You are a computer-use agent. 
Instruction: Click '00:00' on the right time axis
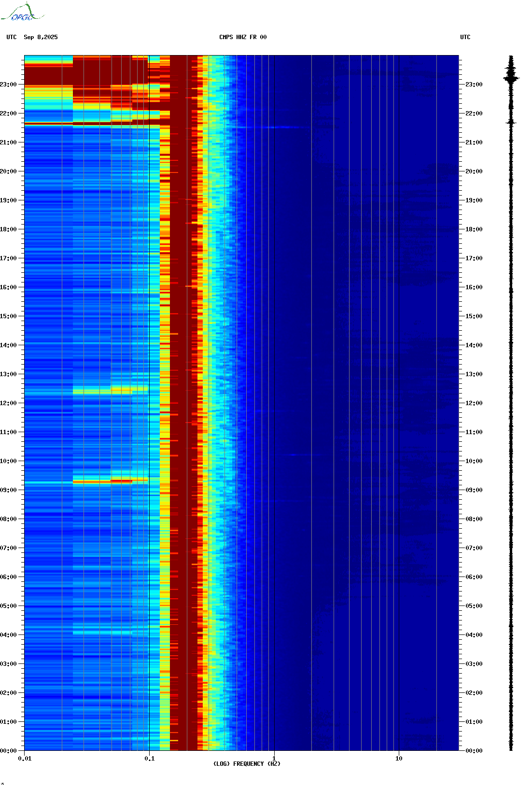click(474, 751)
